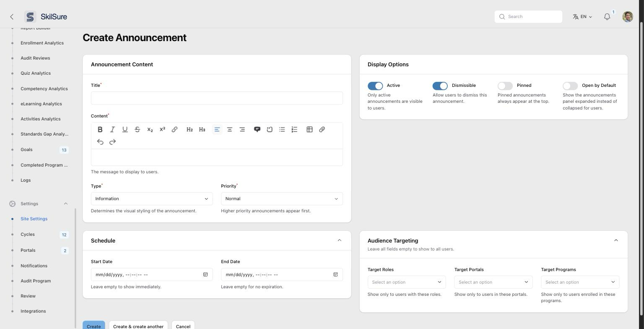Open Competency Analytics in sidebar
644x329 pixels.
click(44, 89)
